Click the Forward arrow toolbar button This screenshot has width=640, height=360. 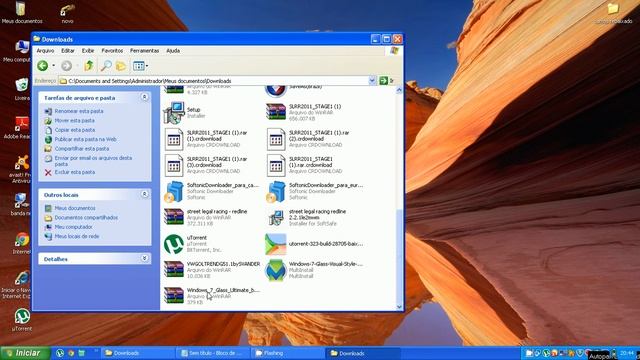point(67,66)
